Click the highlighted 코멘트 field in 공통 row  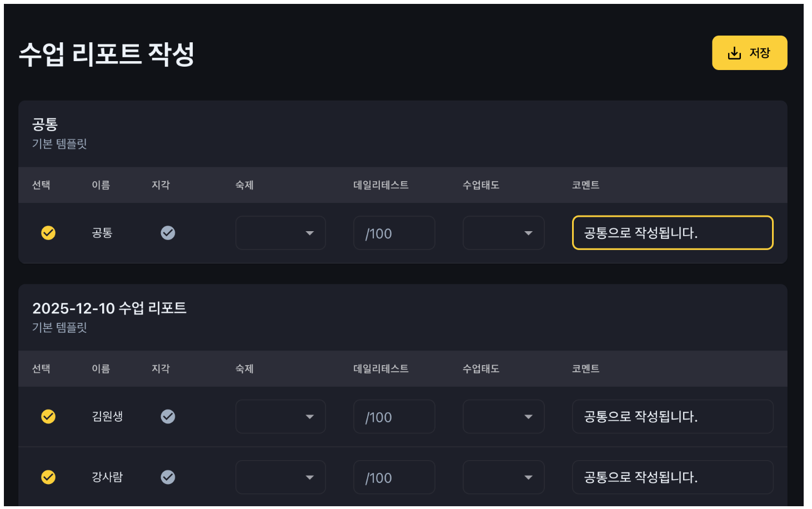(673, 233)
